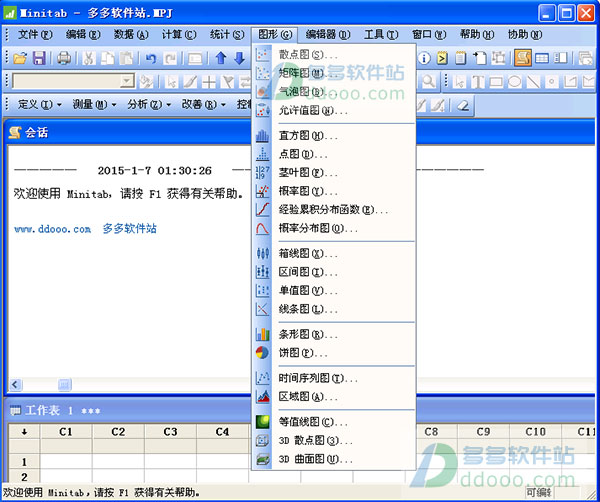The width and height of the screenshot is (600, 502).
Task: Open the 工具(T) menu
Action: (x=381, y=35)
